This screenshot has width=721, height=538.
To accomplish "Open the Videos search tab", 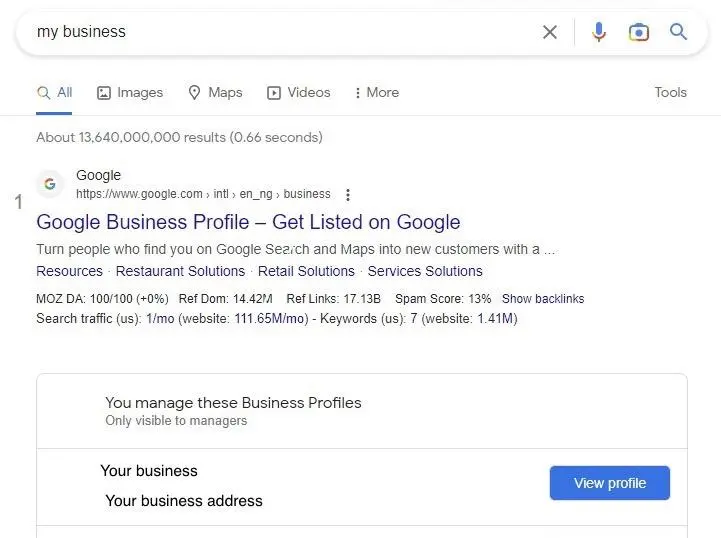I will [298, 93].
